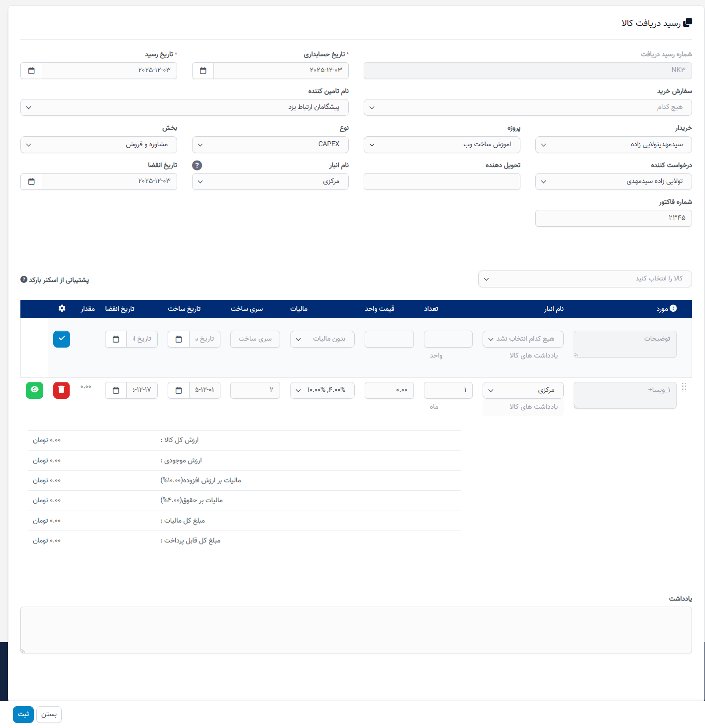This screenshot has width=705, height=728.
Task: Click ویسا row description box
Action: (x=625, y=395)
